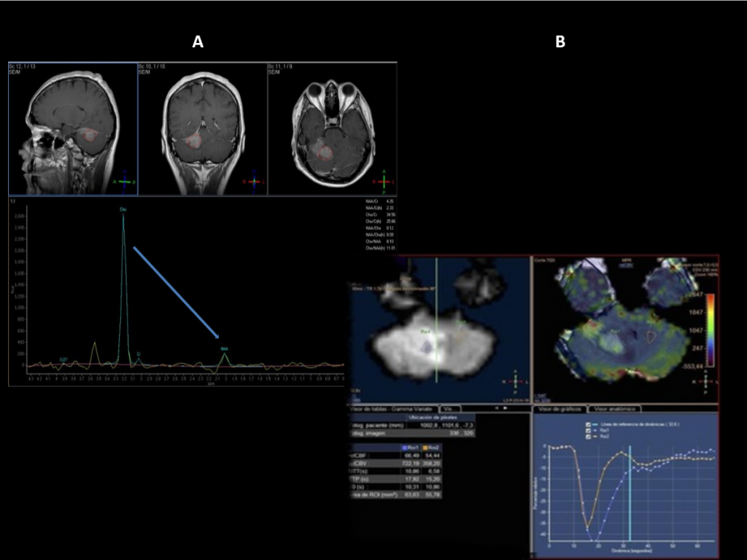747x560 pixels.
Task: Select the red ROI in axial brain image
Action: (x=322, y=152)
